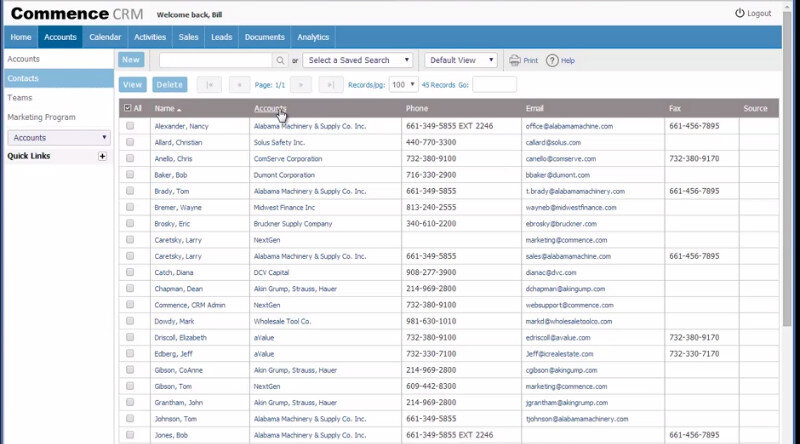Open the Analytics tab
The height and width of the screenshot is (444, 800).
pyautogui.click(x=313, y=37)
